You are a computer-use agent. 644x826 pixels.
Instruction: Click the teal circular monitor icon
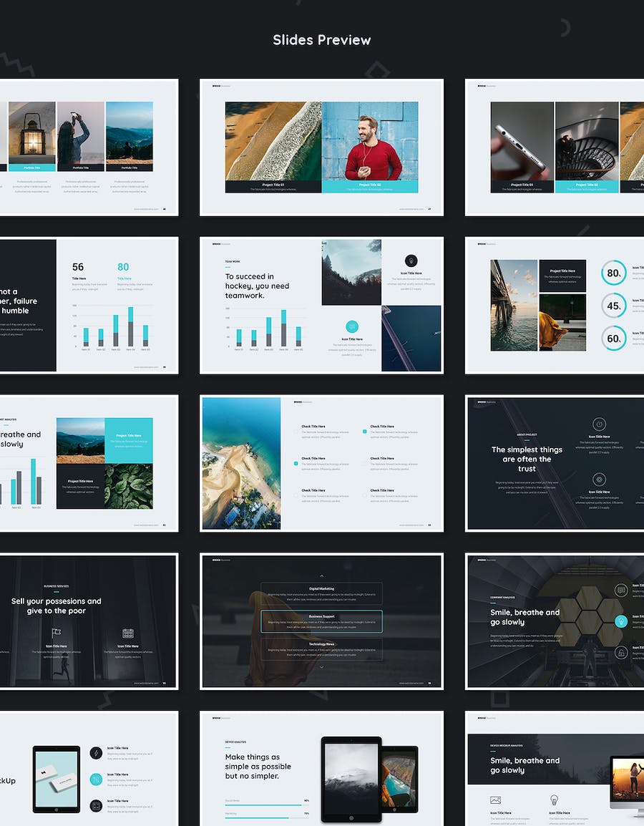pos(351,326)
